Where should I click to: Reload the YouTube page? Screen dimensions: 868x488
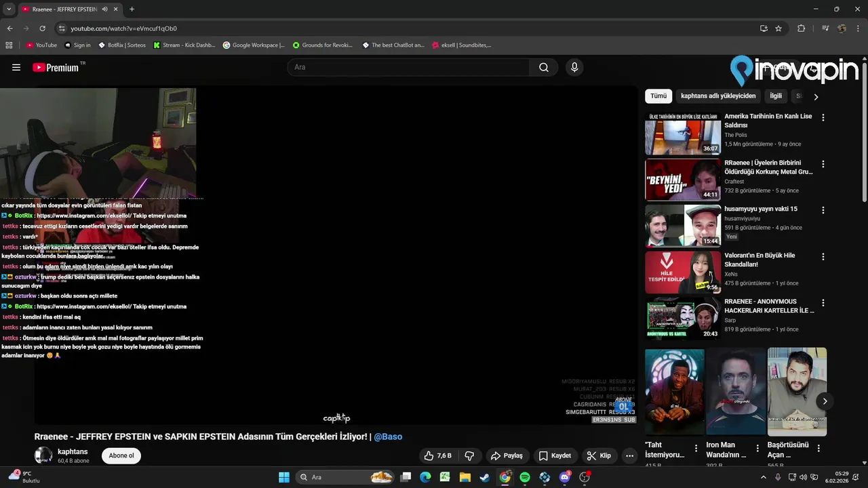point(42,28)
